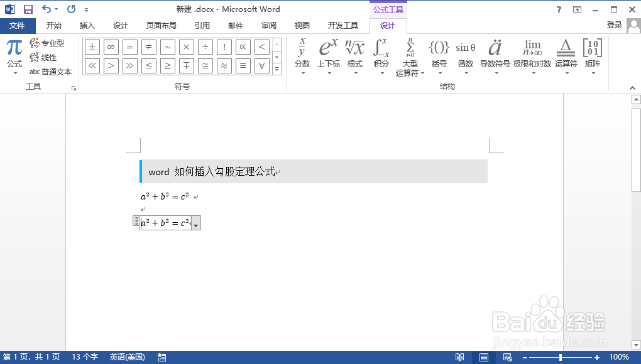
Task: Customize Quick Access Toolbar dropdown
Action: [86, 9]
